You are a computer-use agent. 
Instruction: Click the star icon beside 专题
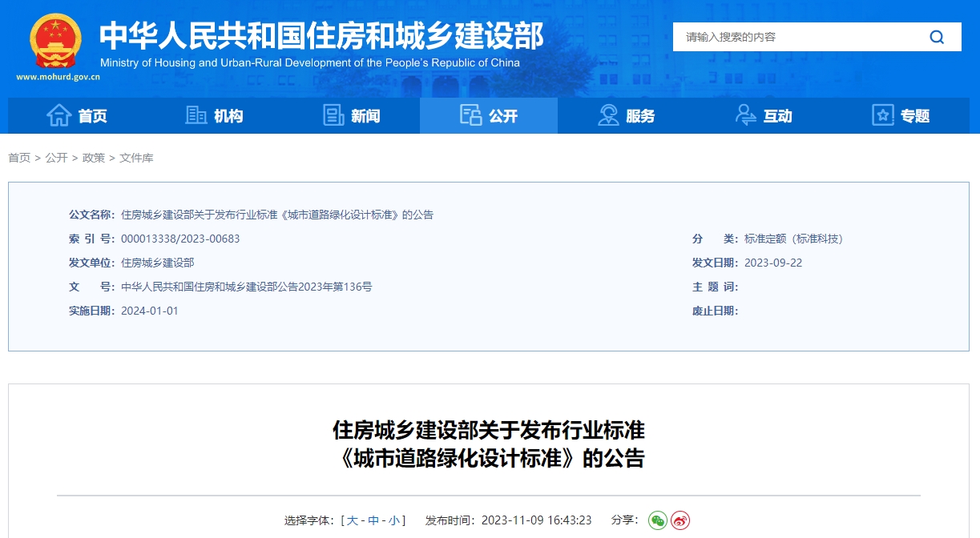882,115
